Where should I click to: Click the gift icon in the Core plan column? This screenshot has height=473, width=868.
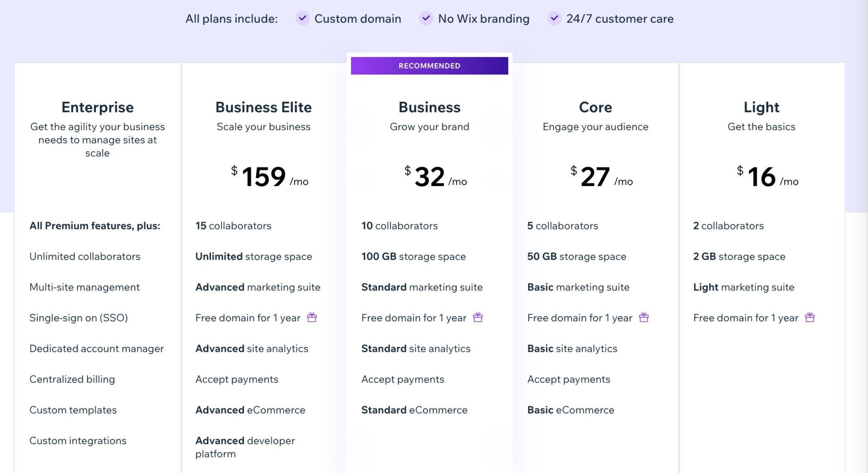644,318
